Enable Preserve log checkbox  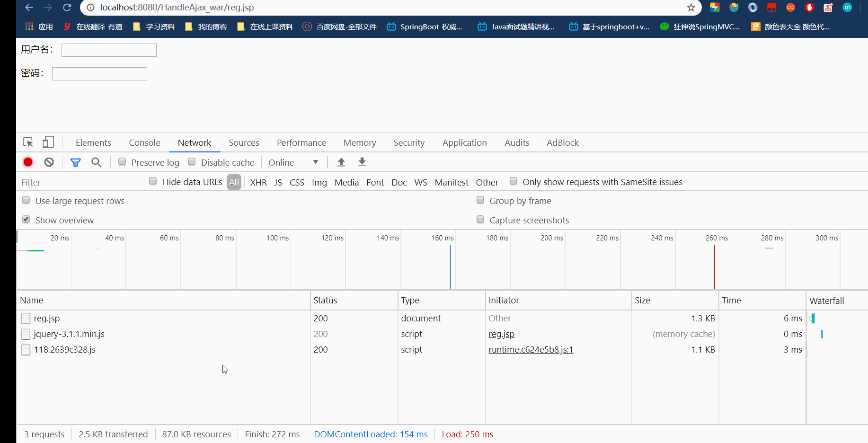coord(122,162)
